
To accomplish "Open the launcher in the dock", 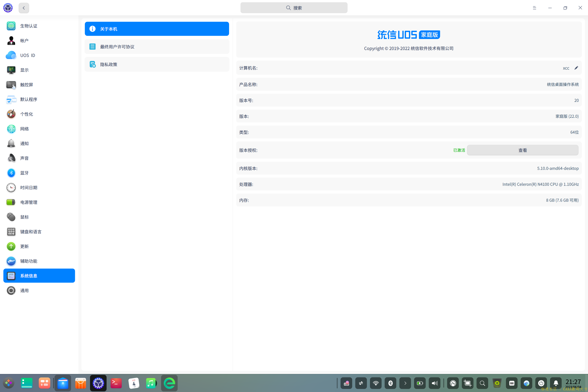I will coord(9,383).
